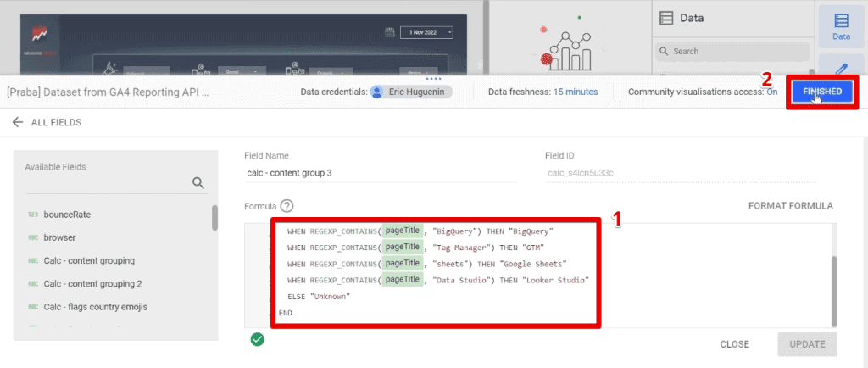Click pageTitle chip in the sheets line

tap(402, 263)
